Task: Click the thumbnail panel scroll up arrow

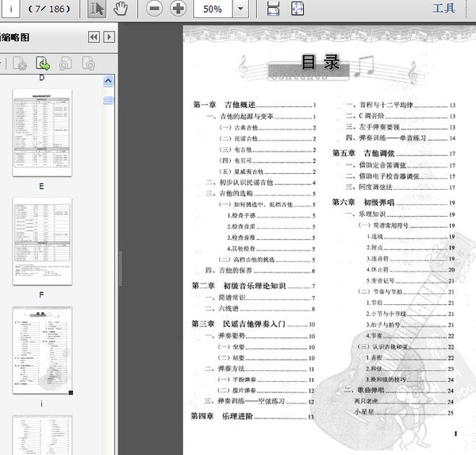Action: (108, 81)
